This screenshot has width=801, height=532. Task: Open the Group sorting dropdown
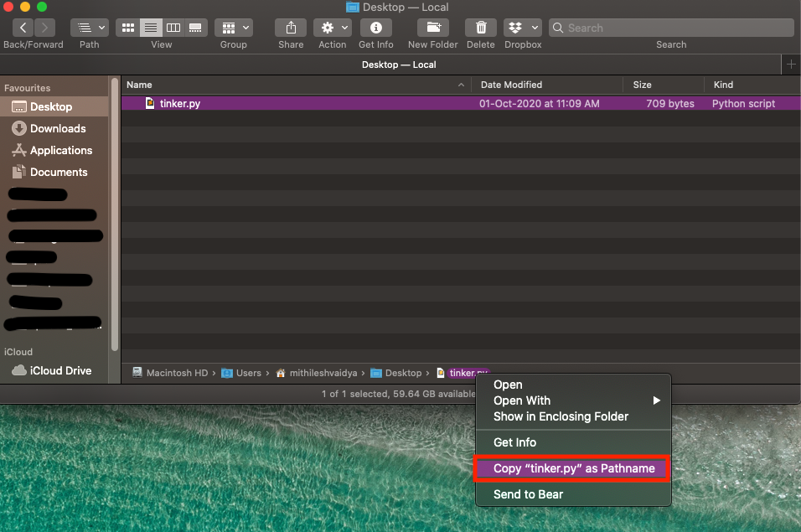[x=233, y=28]
